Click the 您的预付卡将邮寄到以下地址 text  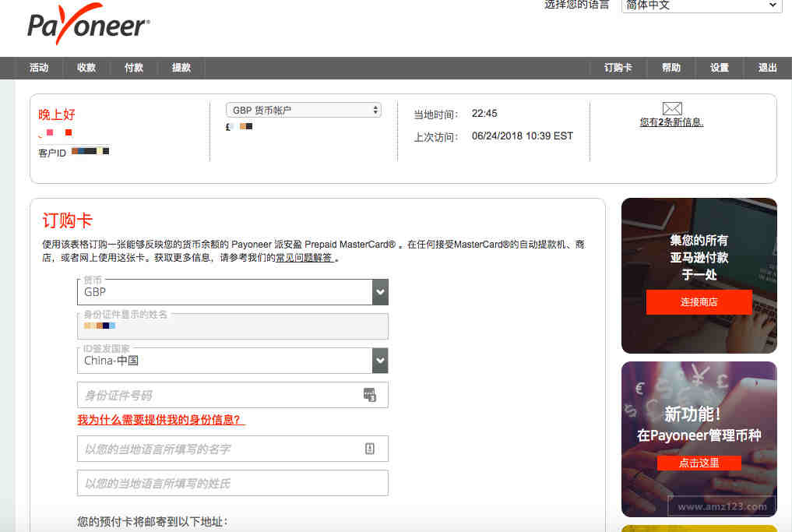point(153,522)
